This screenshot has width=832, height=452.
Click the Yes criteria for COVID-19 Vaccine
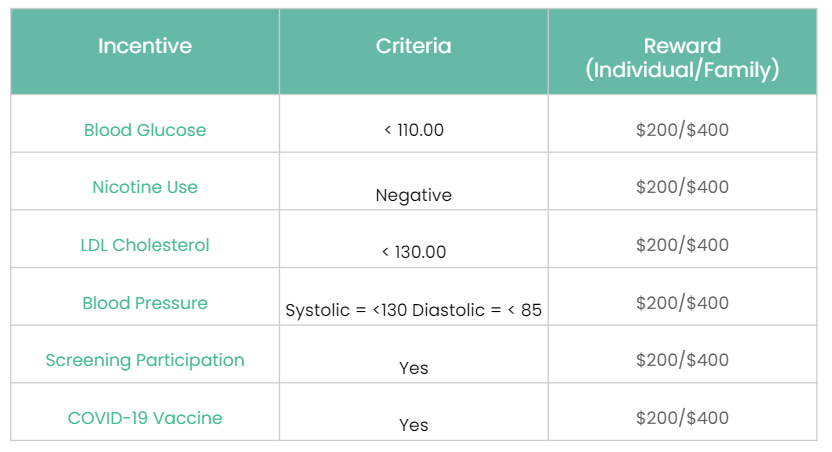(413, 425)
